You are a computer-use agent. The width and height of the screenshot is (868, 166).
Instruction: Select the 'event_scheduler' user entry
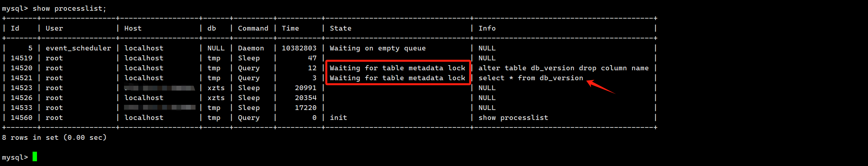click(78, 48)
